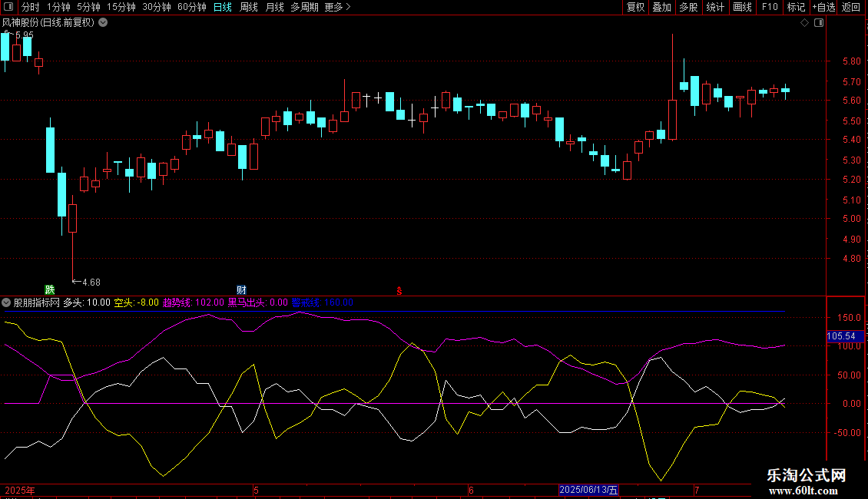The height and width of the screenshot is (499, 868).
Task: Switch to 1分钟 period
Action: click(58, 7)
